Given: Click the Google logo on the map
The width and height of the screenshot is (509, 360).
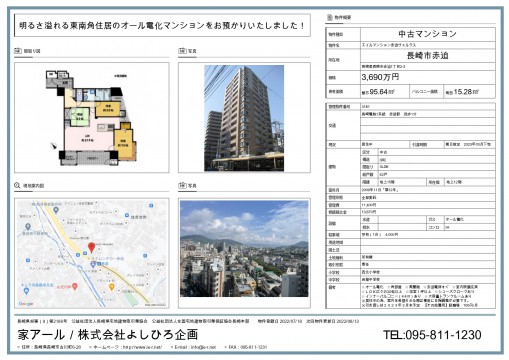Looking at the screenshot, I should (x=26, y=304).
